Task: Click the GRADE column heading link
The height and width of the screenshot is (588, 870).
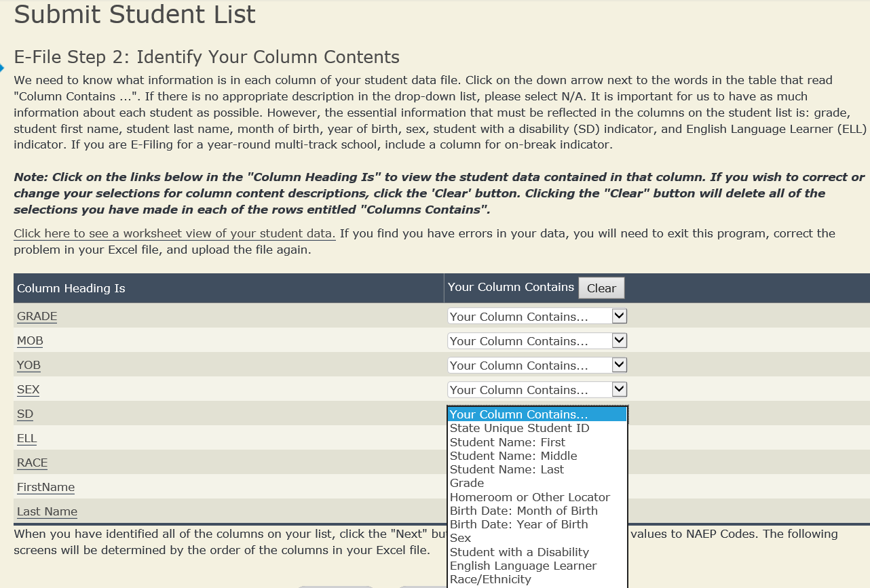Action: tap(37, 317)
